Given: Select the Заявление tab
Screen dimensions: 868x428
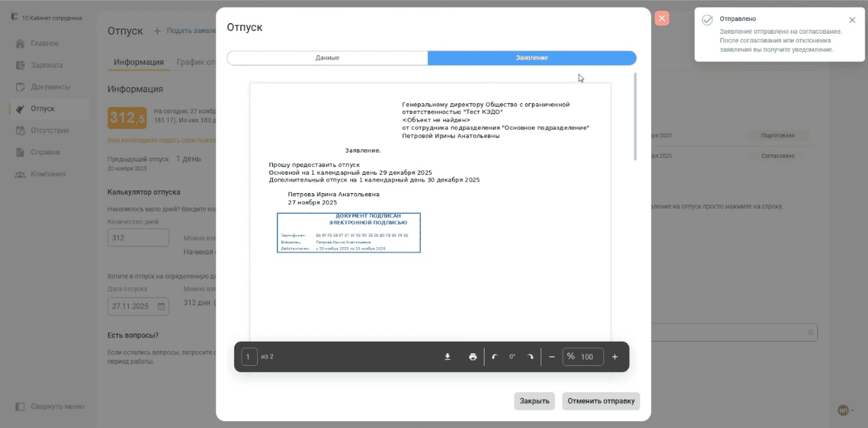Looking at the screenshot, I should (532, 58).
